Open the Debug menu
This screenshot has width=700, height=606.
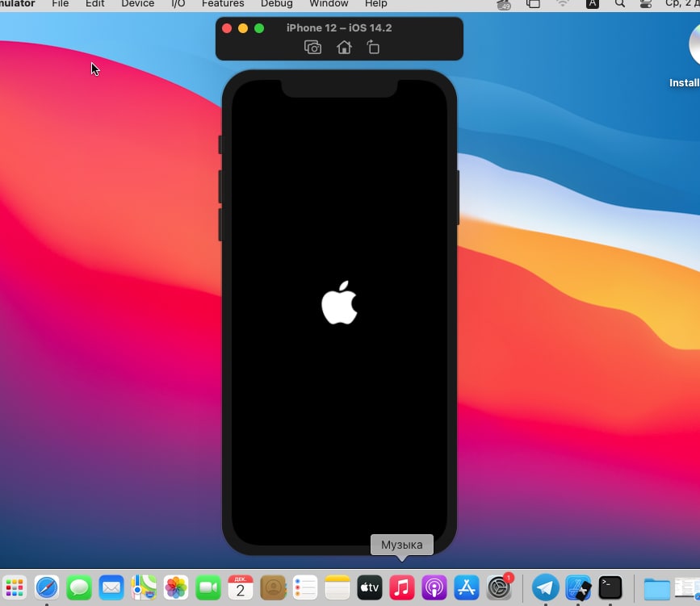coord(277,3)
